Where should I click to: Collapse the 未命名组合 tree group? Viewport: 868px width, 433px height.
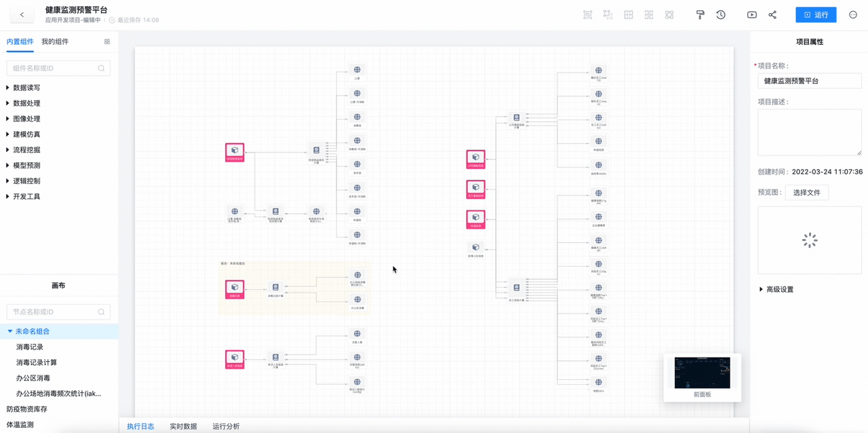pyautogui.click(x=10, y=331)
